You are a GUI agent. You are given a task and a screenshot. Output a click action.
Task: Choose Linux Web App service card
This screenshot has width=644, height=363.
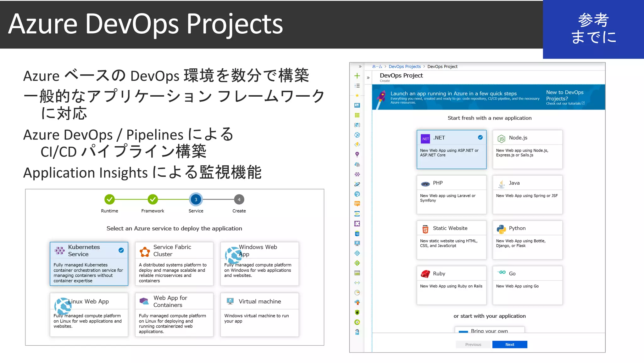pyautogui.click(x=89, y=315)
